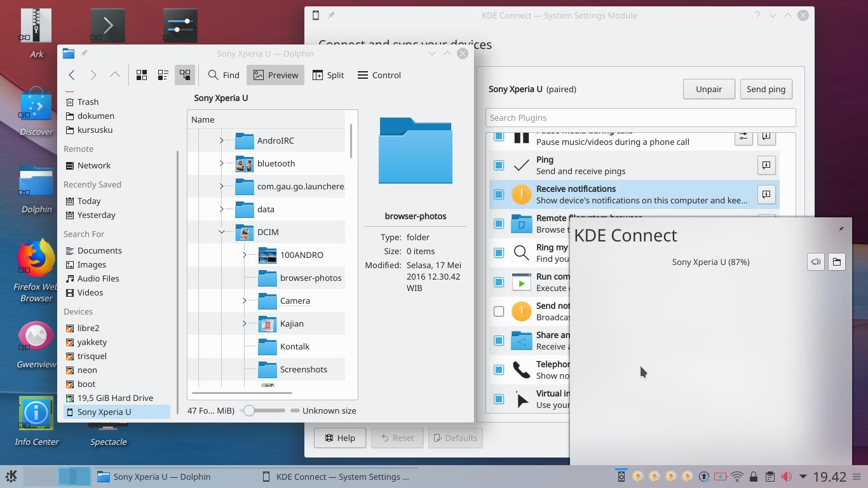Open the libre2 device
868x488 pixels.
88,328
